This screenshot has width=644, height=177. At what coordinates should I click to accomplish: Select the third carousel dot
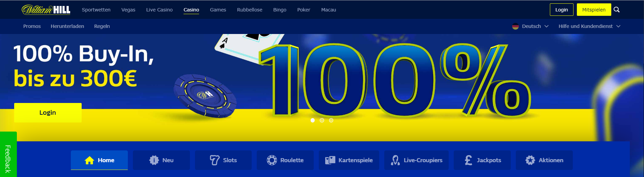(331, 120)
